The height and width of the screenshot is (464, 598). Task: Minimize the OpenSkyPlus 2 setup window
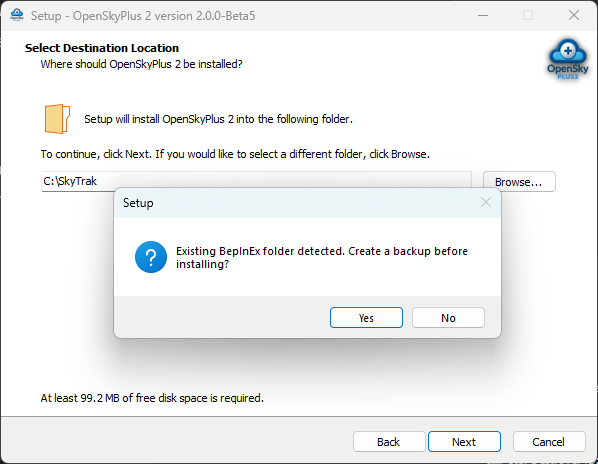(483, 16)
